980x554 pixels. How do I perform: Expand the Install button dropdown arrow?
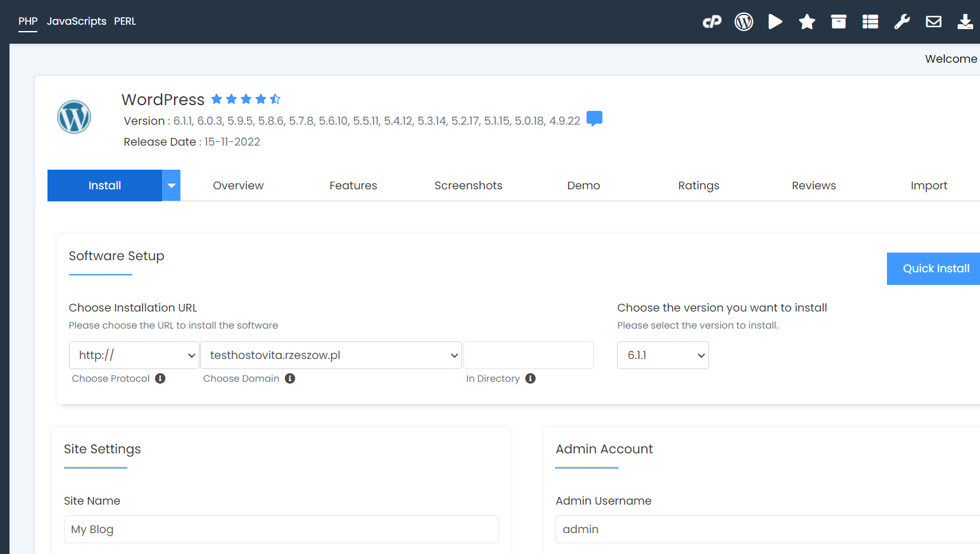(x=171, y=186)
